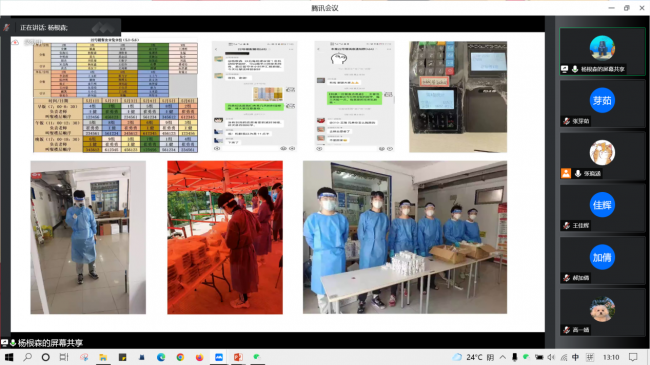Viewport: 650px width, 365px height.
Task: Toggle the volume icon in the system tray
Action: pos(551,357)
